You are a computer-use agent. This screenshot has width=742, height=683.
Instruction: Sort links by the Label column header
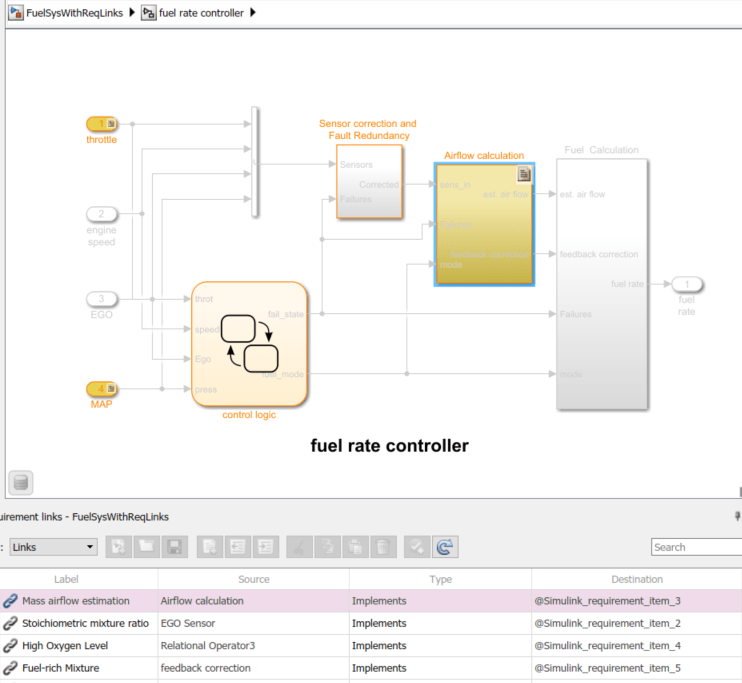point(66,579)
